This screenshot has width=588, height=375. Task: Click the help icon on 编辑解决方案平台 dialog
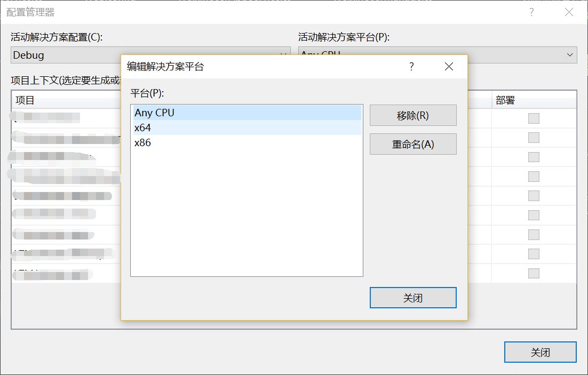[x=411, y=67]
